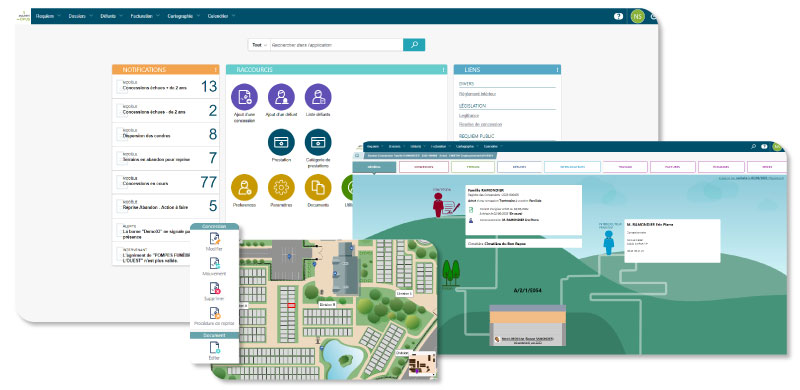
Task: Open the 'Ajout d'une concession' shortcut
Action: 244,97
